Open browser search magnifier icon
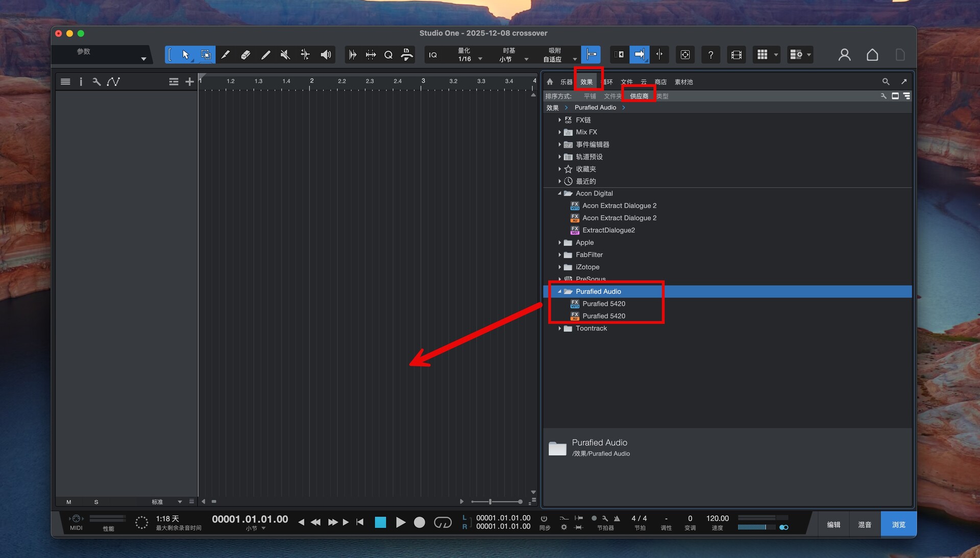This screenshot has width=980, height=558. pos(886,82)
